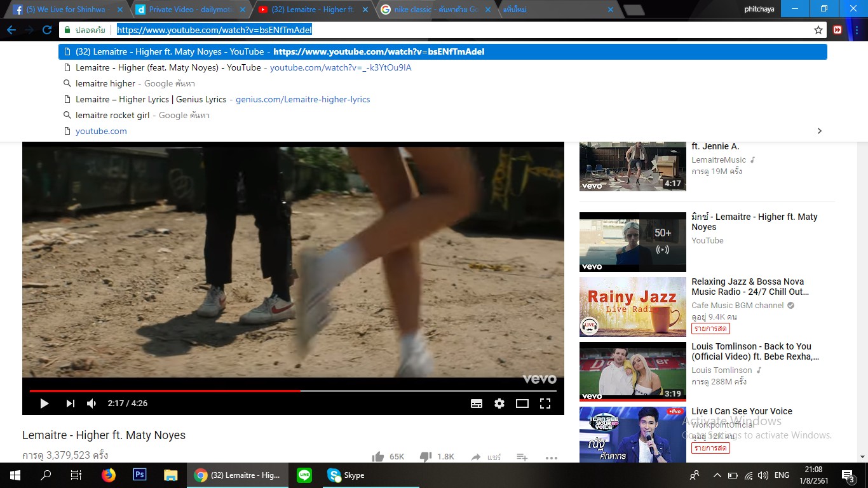
Task: Open the video settings gear
Action: pyautogui.click(x=499, y=403)
